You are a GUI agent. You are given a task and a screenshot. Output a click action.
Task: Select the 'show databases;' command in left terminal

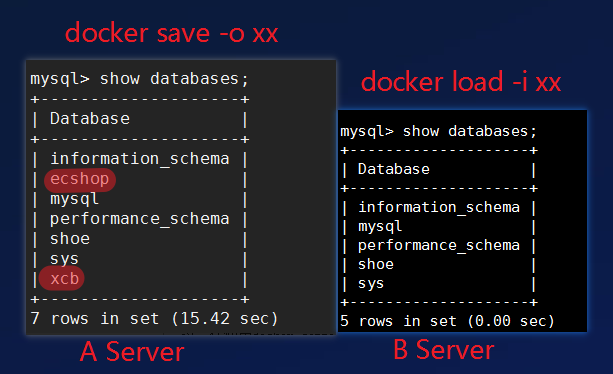174,79
